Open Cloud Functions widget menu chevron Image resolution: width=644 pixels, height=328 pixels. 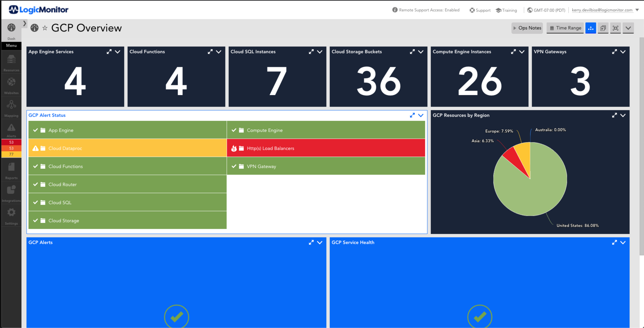pos(219,52)
